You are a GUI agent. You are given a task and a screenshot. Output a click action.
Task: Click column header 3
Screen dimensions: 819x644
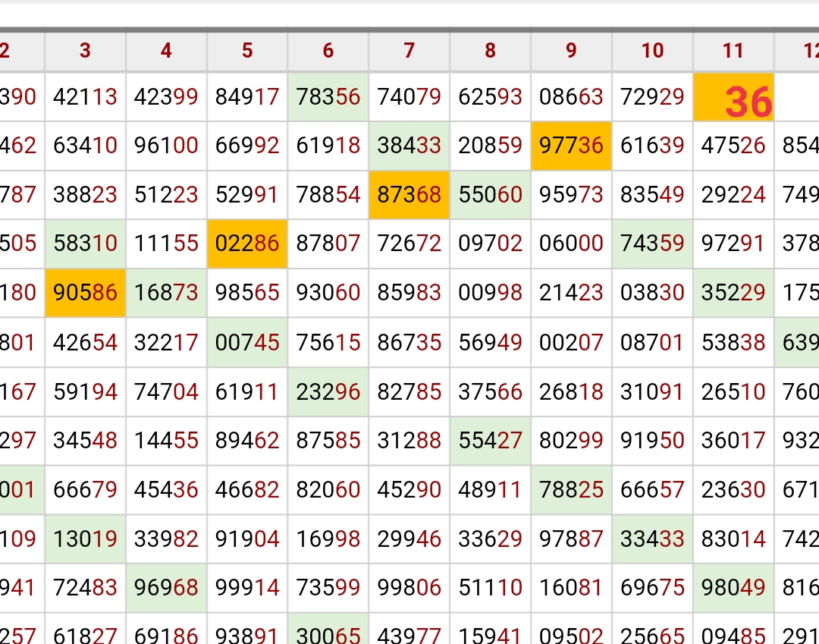pos(85,51)
